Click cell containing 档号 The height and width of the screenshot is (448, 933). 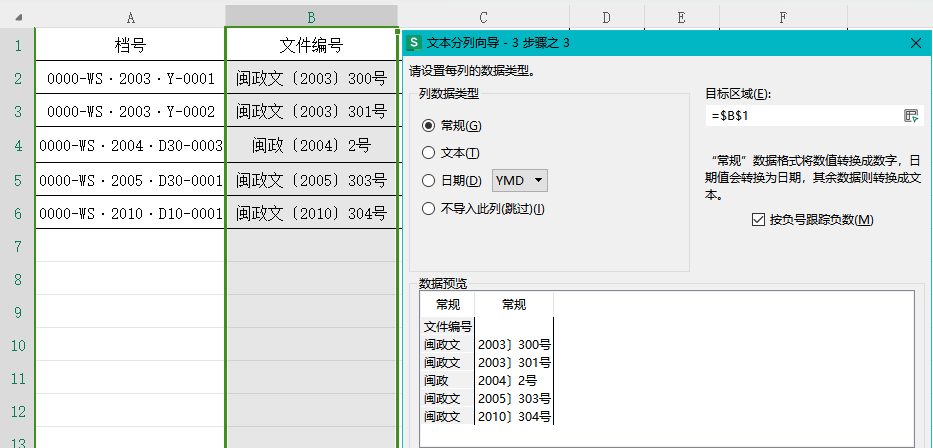pos(130,45)
